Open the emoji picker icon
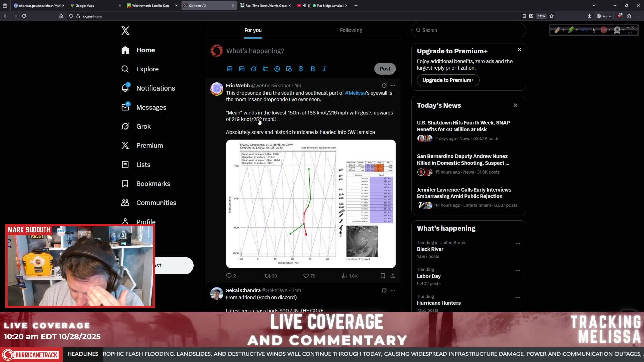 click(x=277, y=69)
